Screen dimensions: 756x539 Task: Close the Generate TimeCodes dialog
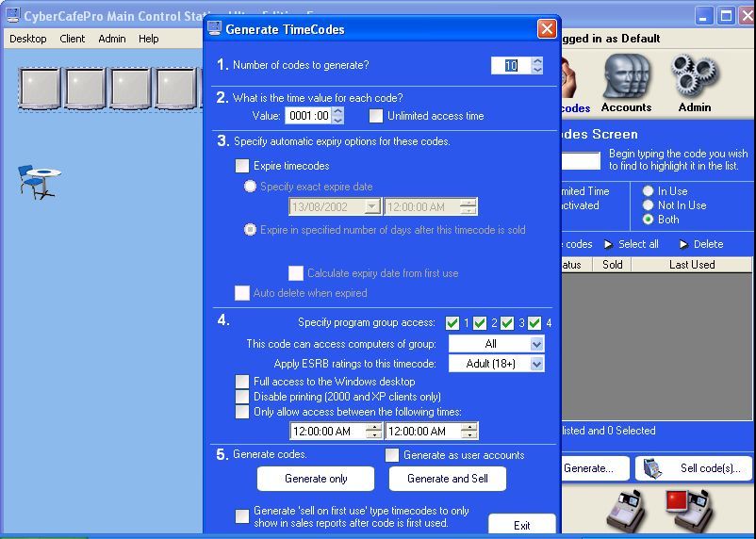[547, 29]
